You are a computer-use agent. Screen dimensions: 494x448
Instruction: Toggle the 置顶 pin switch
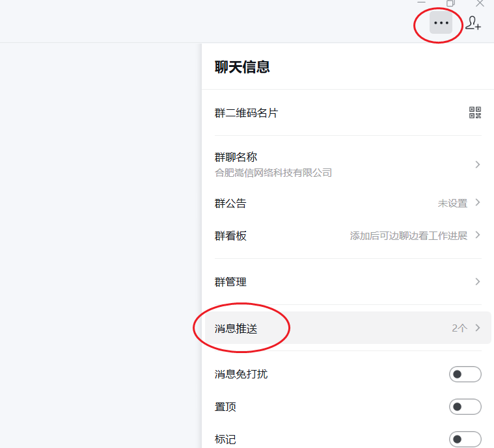(x=465, y=406)
